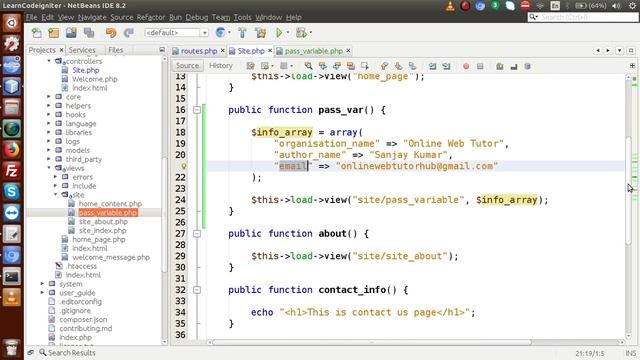
Task: Click the Debug Project icon
Action: coord(301,33)
